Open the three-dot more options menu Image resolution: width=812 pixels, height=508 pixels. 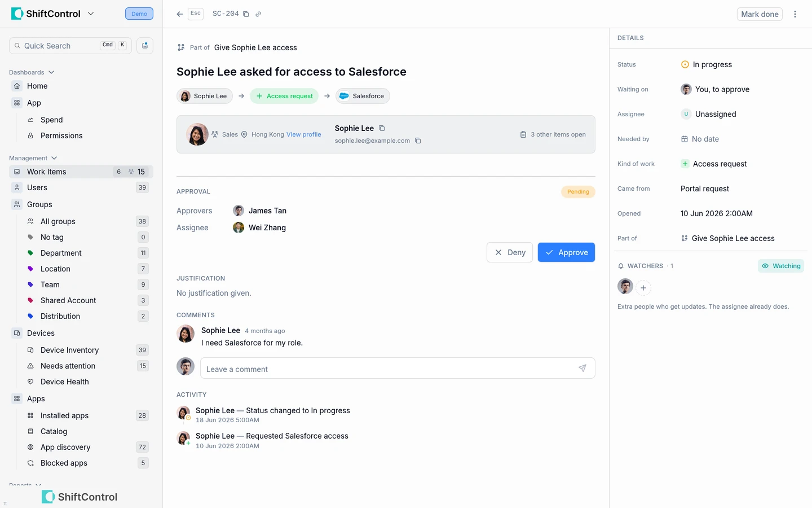tap(795, 14)
